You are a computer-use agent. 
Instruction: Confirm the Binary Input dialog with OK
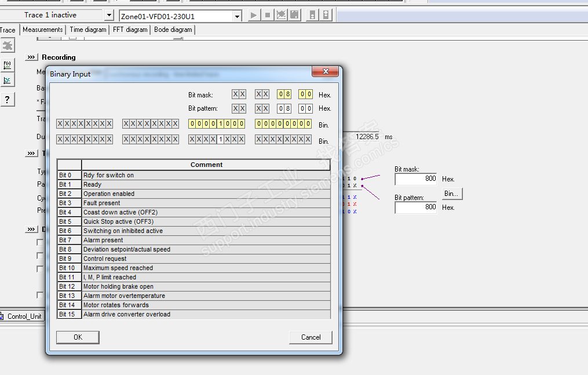click(78, 337)
